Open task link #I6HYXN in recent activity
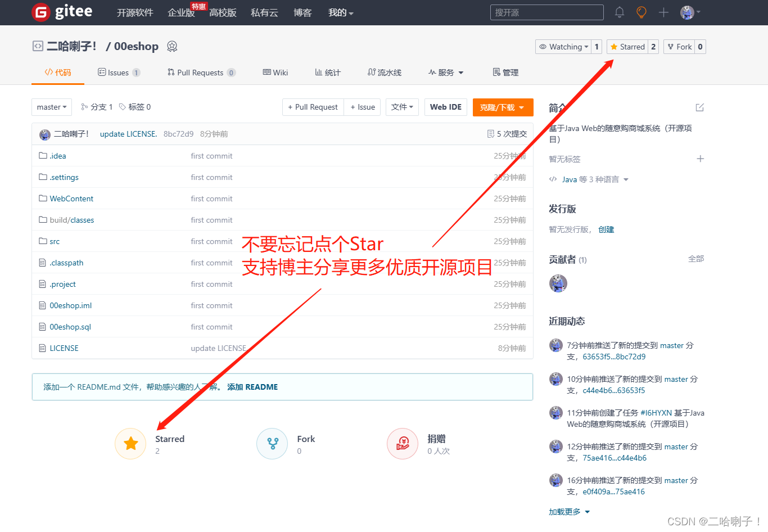The height and width of the screenshot is (532, 768). point(656,413)
